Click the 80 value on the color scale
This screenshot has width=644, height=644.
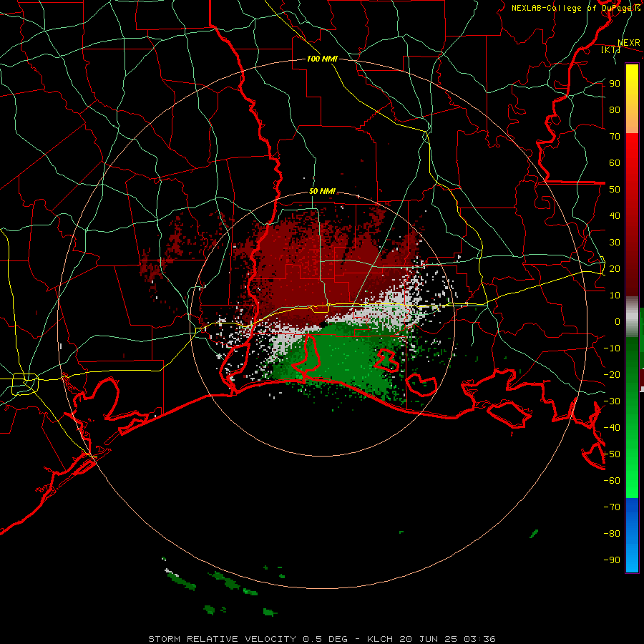tap(615, 110)
